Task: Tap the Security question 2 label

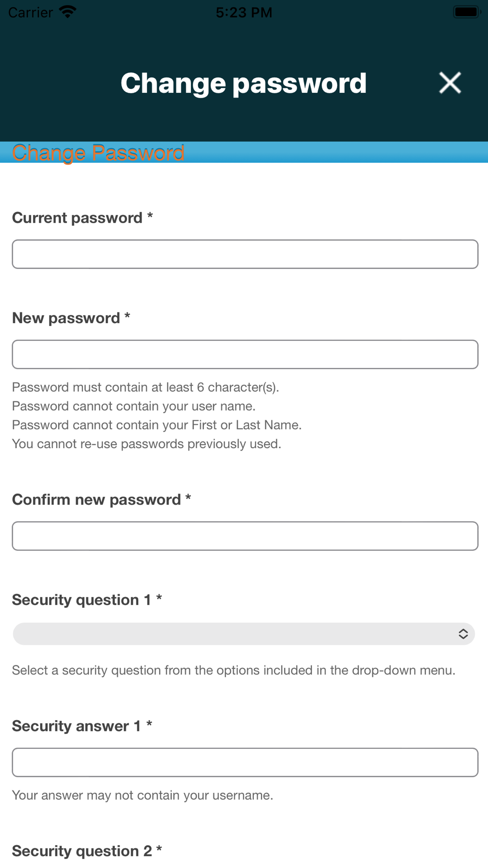Action: [x=87, y=851]
